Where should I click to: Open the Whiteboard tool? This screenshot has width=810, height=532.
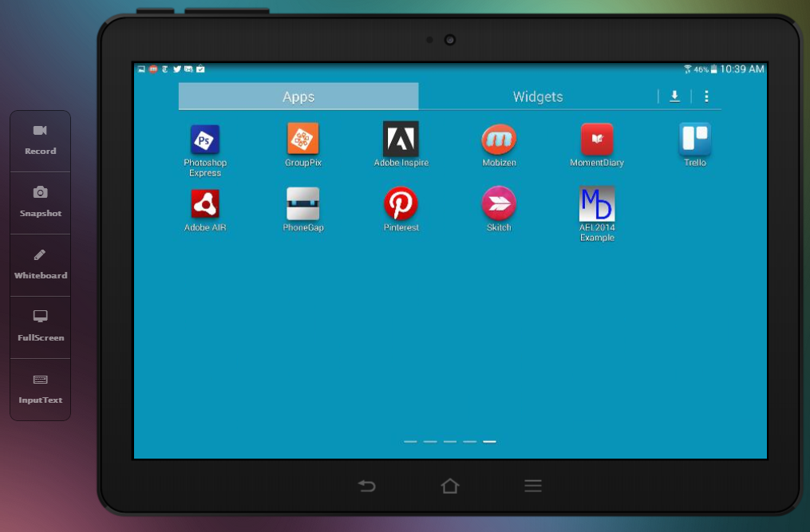40,265
